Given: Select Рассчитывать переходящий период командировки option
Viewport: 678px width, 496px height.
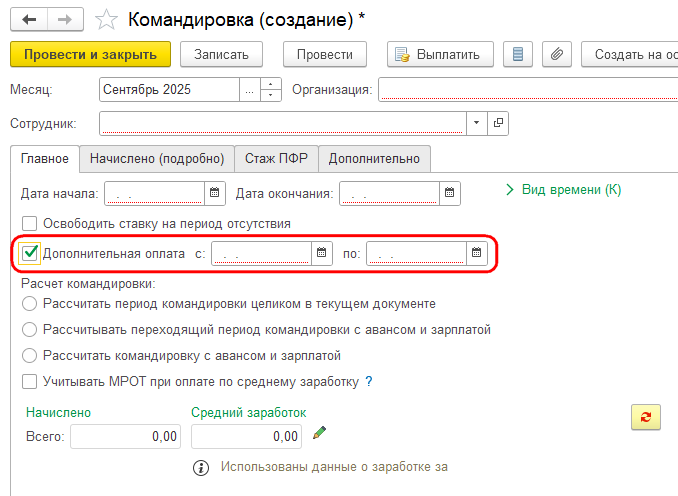Looking at the screenshot, I should pyautogui.click(x=29, y=330).
